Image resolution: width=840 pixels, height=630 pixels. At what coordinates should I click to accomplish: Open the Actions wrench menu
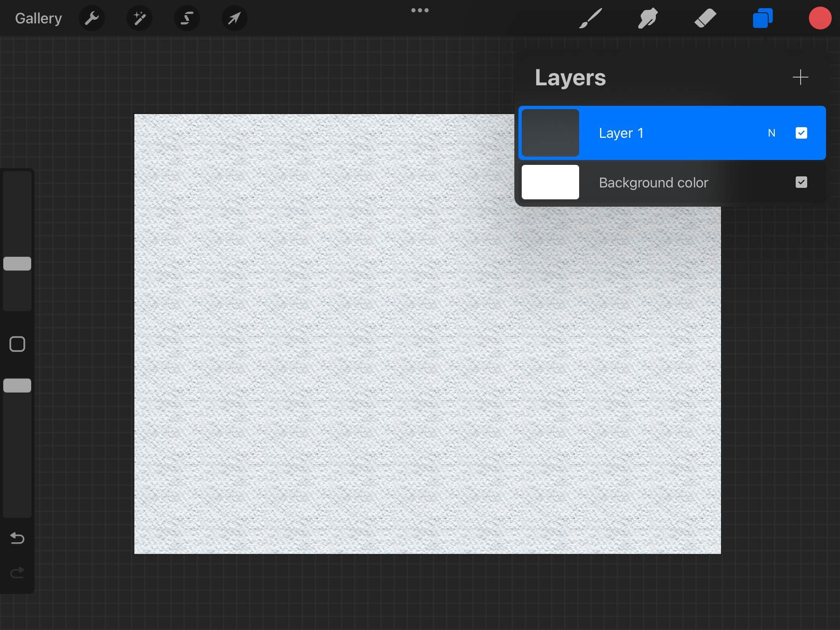tap(92, 18)
